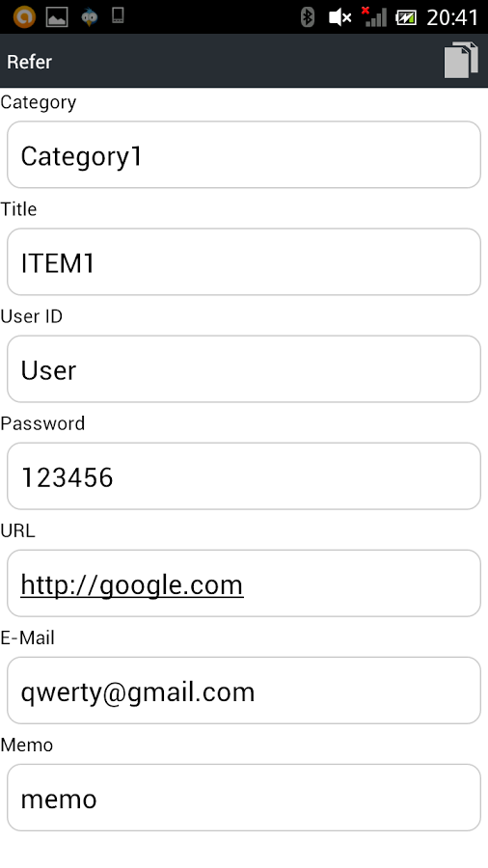Tap the Refer title in header
The height and width of the screenshot is (868, 488).
coord(29,62)
